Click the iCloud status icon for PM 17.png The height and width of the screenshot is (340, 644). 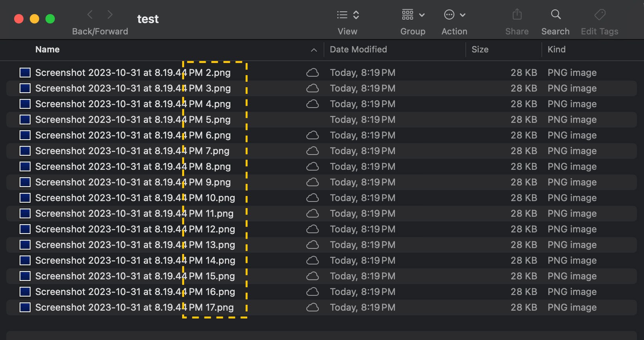tap(312, 308)
